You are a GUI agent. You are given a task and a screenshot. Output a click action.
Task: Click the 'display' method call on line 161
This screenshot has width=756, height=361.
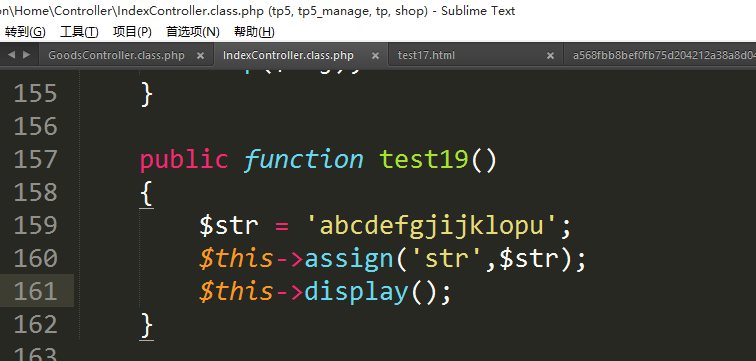click(x=356, y=292)
